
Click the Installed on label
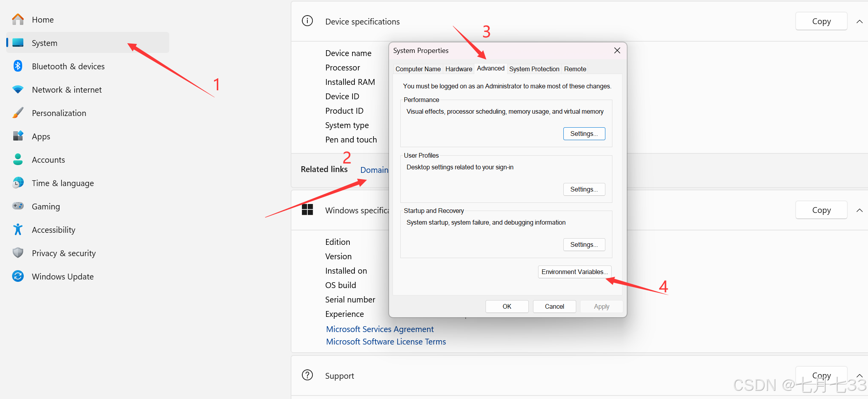pyautogui.click(x=346, y=271)
